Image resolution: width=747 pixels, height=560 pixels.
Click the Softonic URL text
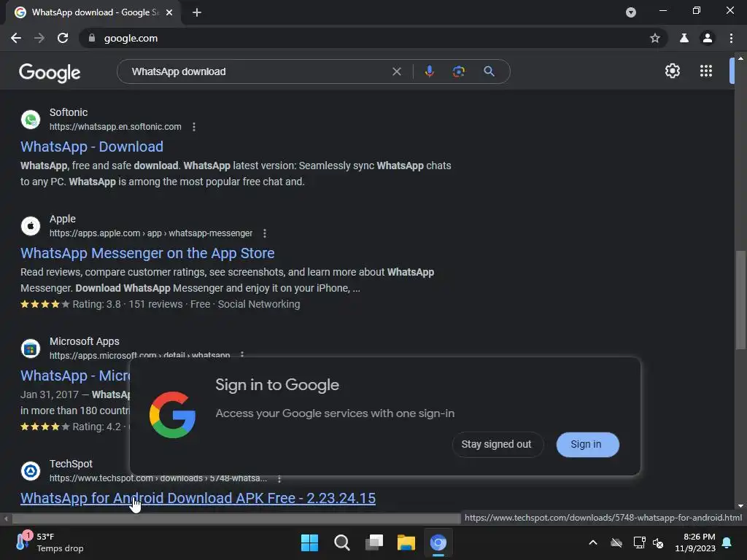(115, 127)
